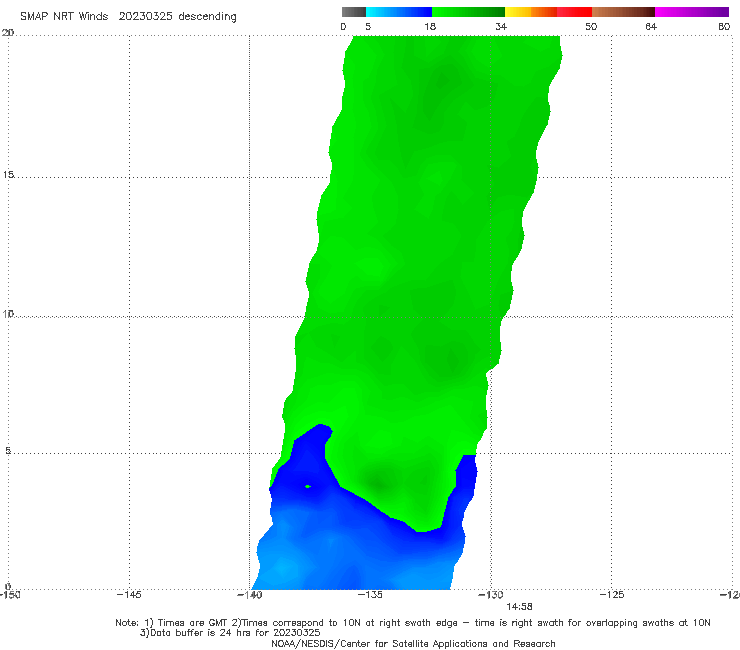
Task: Click the color bar label '18'
Action: click(430, 26)
